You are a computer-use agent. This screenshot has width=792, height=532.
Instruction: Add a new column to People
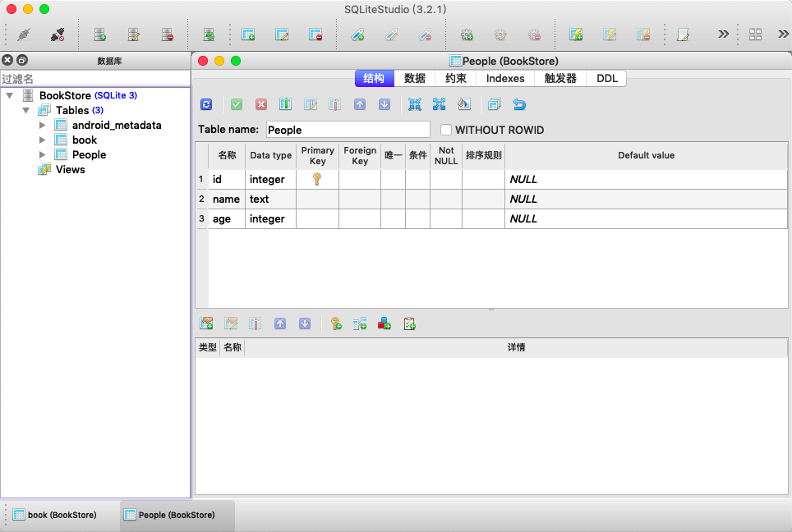(285, 104)
